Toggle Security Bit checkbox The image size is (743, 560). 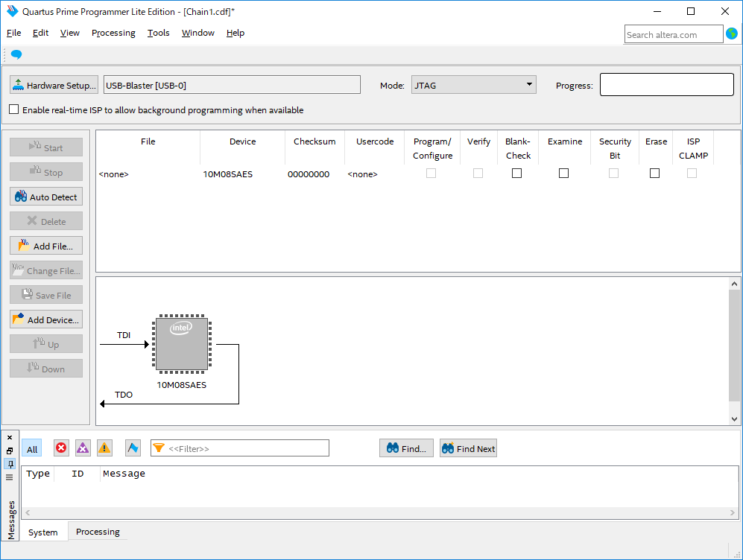(x=613, y=174)
